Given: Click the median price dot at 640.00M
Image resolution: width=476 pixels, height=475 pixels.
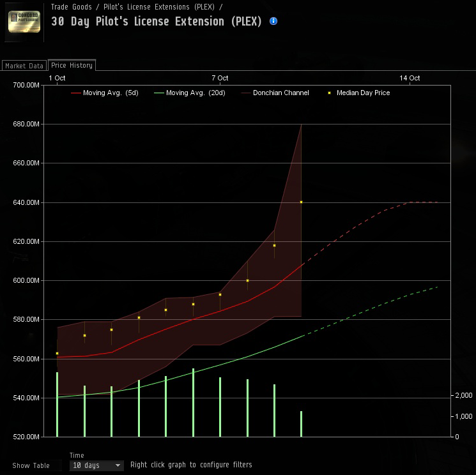Looking at the screenshot, I should coord(301,202).
